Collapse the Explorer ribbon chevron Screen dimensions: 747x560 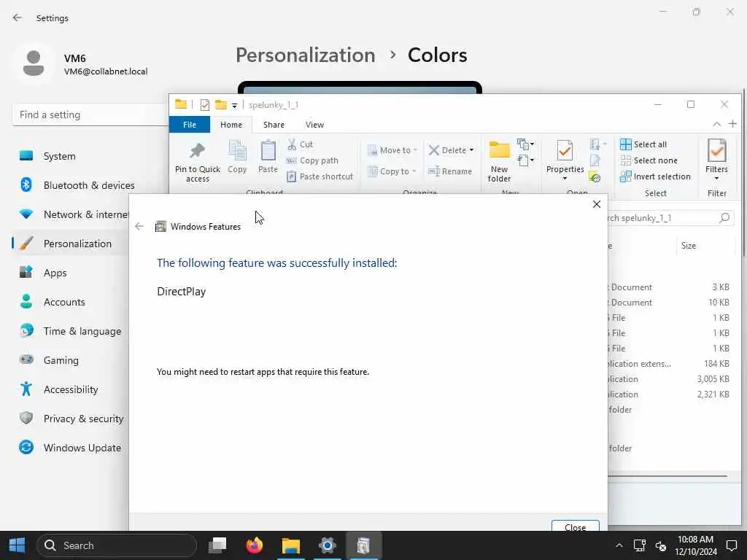point(716,124)
